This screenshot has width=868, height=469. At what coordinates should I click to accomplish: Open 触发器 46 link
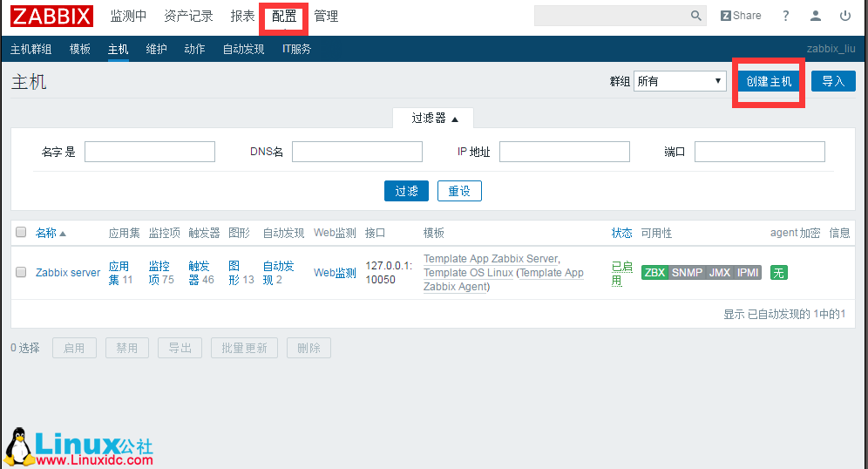199,273
